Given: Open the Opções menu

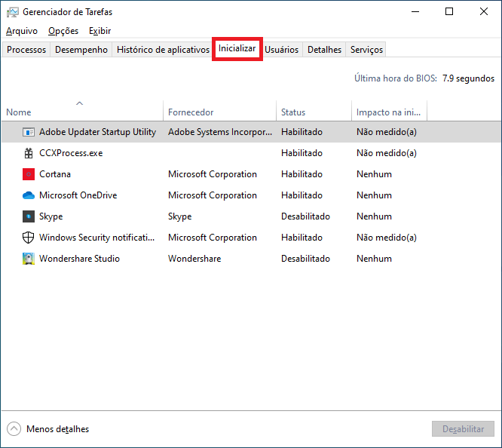Looking at the screenshot, I should tap(63, 31).
